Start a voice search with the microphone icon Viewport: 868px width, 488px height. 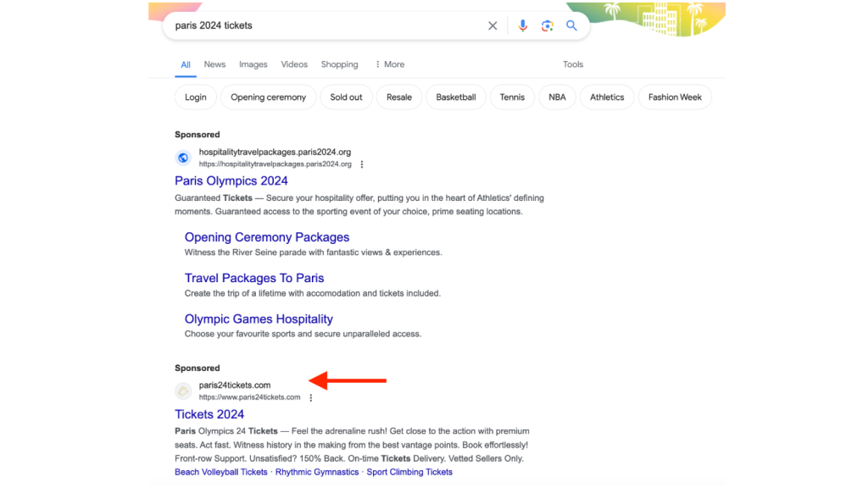(523, 25)
